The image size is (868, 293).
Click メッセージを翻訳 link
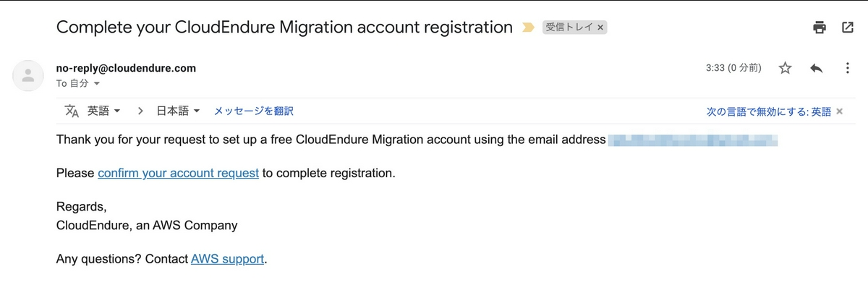(x=253, y=111)
